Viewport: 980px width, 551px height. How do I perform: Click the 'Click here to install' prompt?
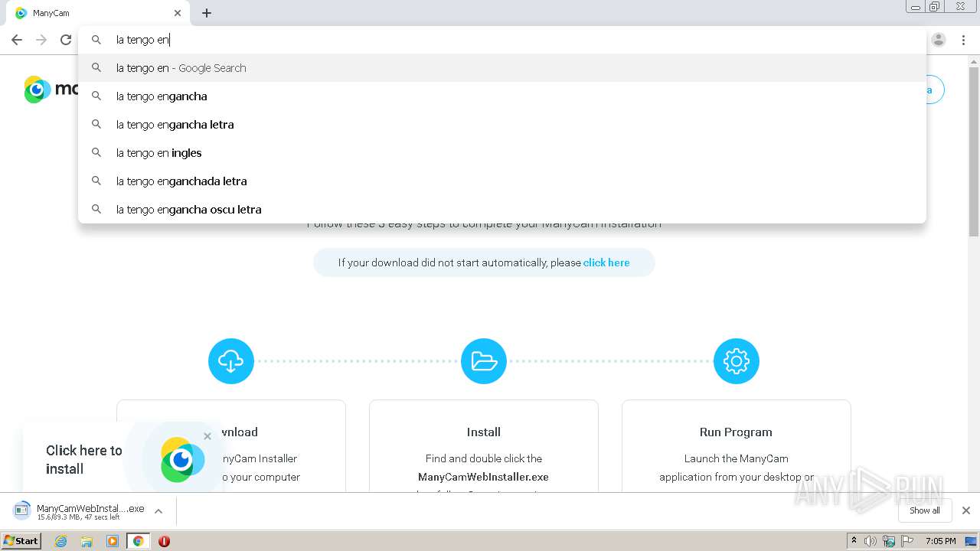[x=84, y=460]
